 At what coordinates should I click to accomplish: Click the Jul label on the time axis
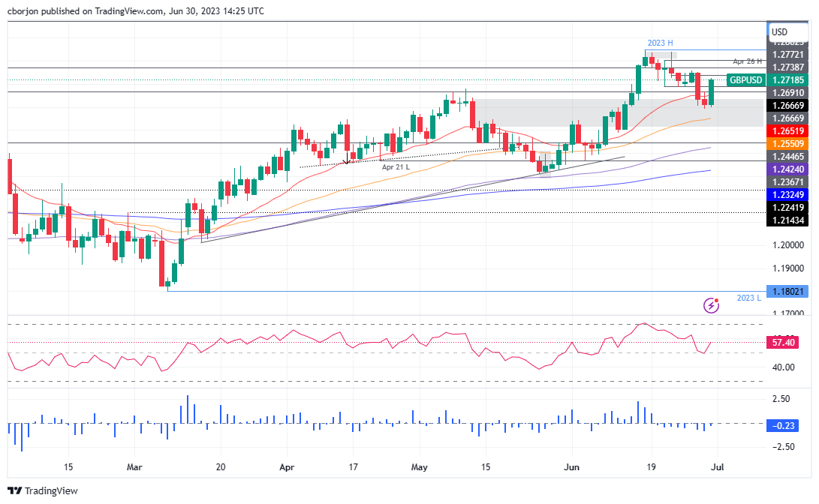coord(718,467)
